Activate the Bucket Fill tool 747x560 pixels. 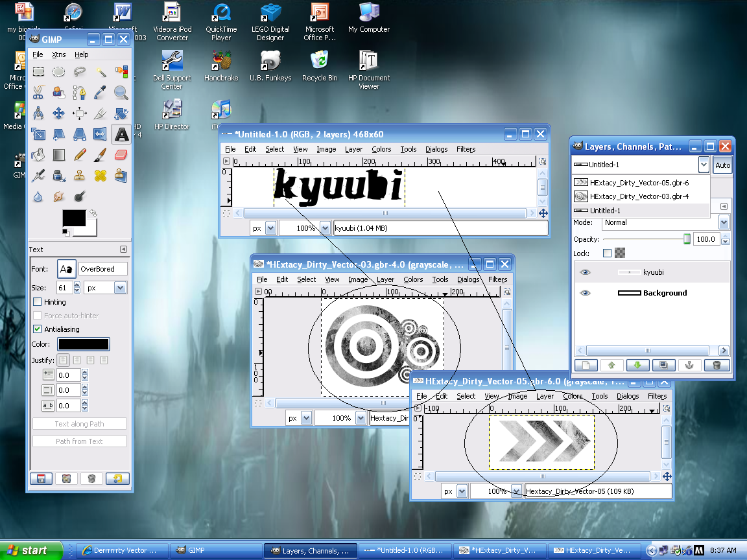coord(38,155)
